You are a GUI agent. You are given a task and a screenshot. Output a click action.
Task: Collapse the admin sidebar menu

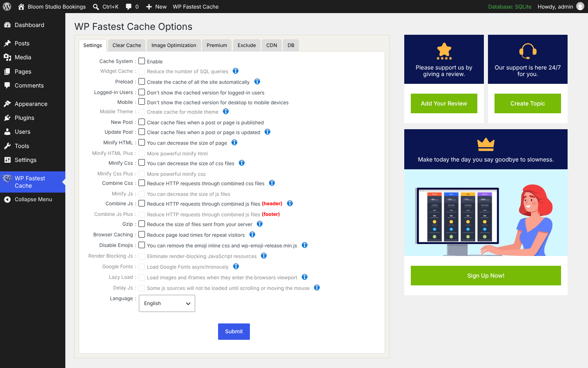click(x=33, y=200)
